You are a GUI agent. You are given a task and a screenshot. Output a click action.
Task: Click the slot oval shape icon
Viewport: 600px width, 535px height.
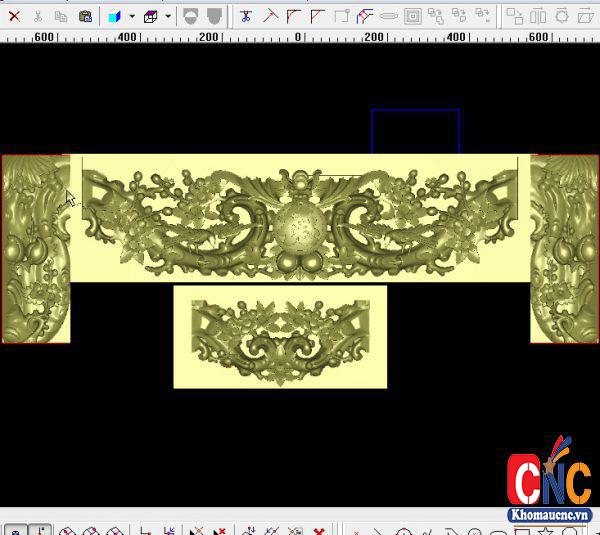click(x=389, y=16)
